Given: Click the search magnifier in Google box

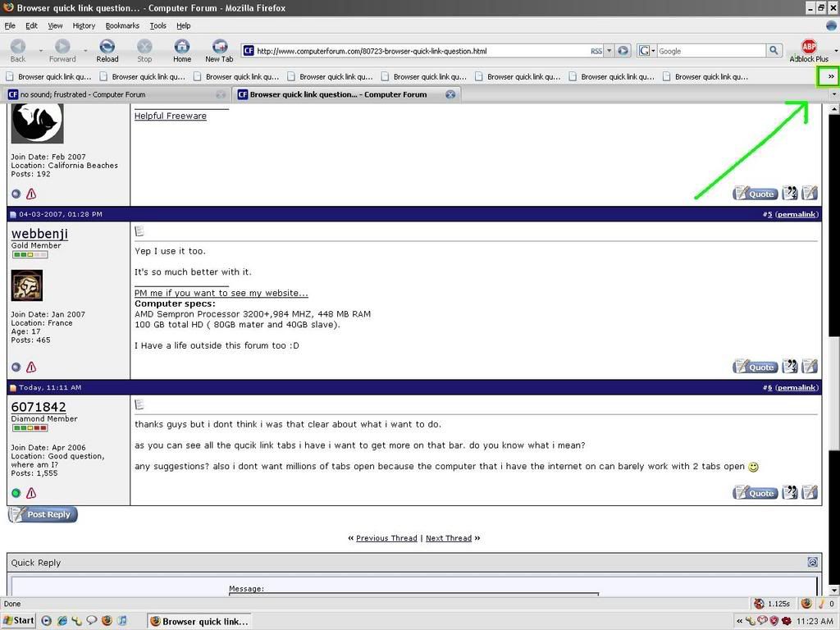Looking at the screenshot, I should (773, 51).
